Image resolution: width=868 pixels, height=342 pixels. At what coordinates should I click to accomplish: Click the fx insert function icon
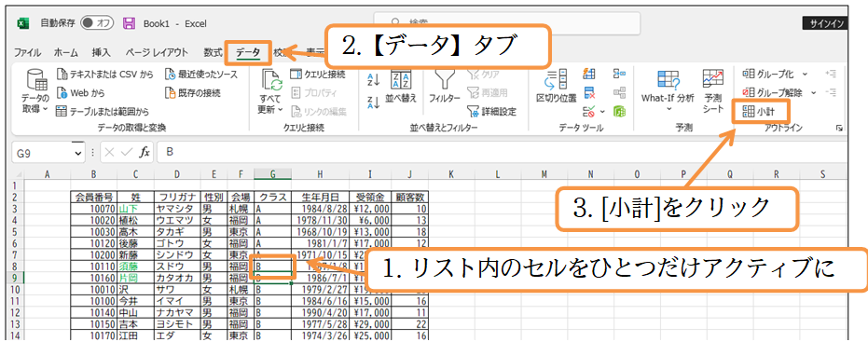coord(144,153)
